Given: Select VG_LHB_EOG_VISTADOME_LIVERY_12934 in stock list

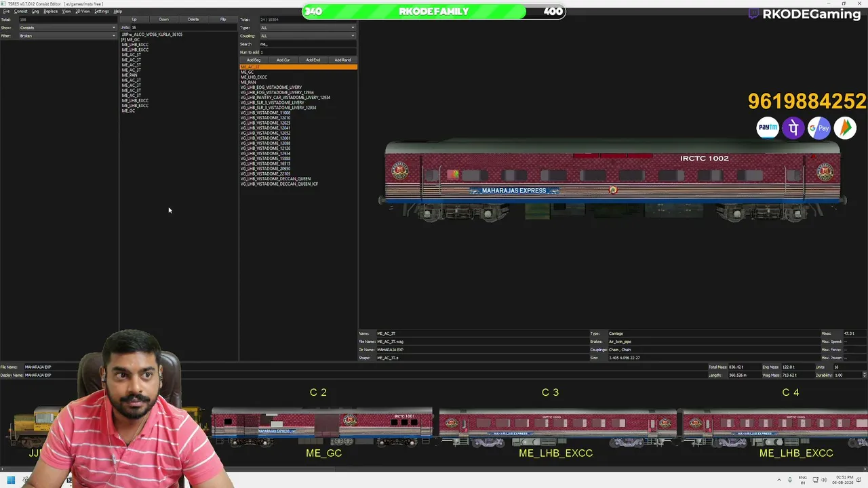Looking at the screenshot, I should click(277, 93).
